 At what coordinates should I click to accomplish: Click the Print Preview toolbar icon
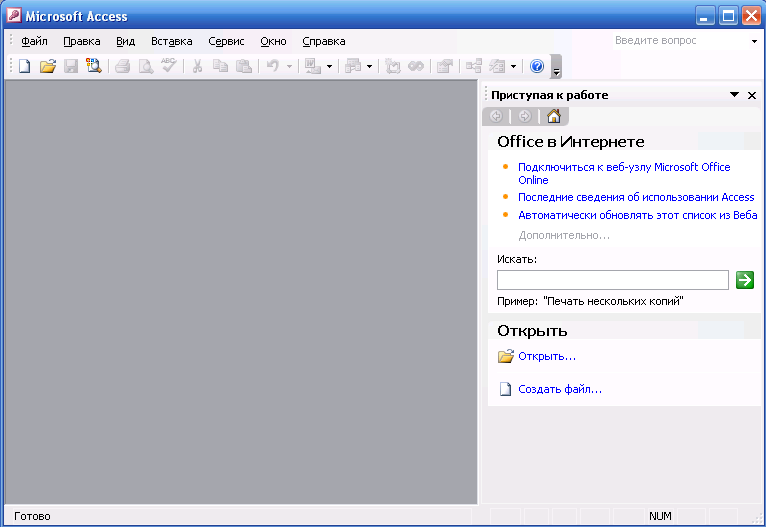[x=146, y=66]
